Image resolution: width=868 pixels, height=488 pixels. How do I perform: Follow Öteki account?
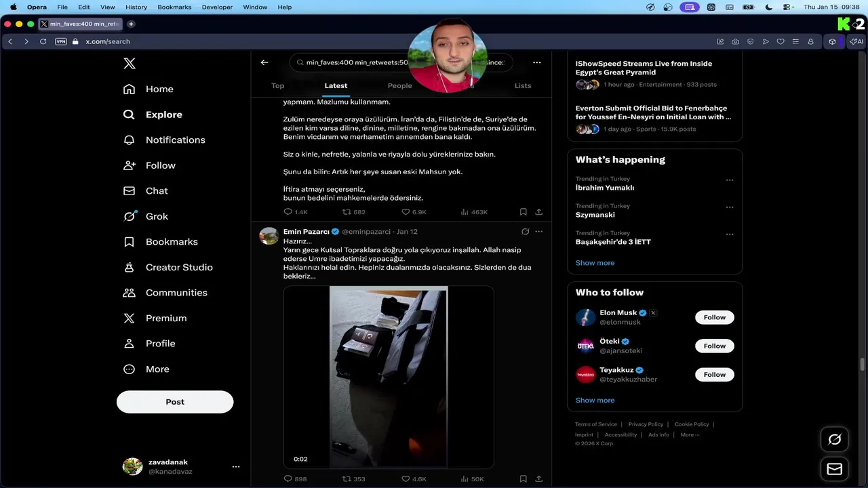tap(715, 346)
